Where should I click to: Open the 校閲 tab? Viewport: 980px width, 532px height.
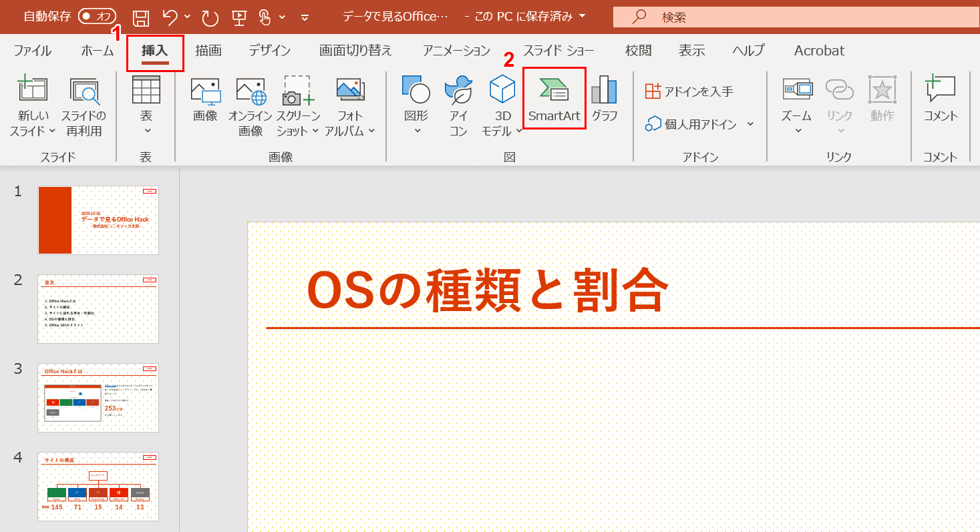coord(638,51)
